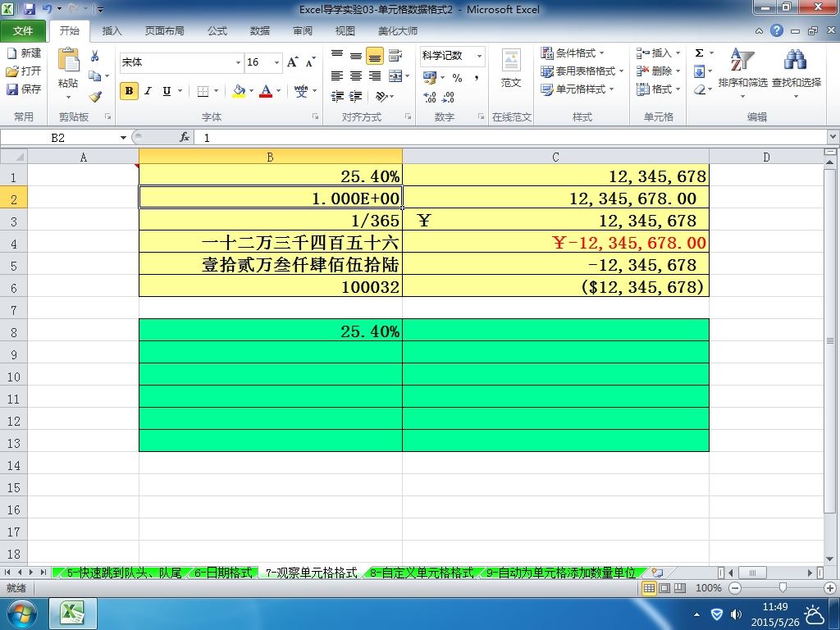Viewport: 840px width, 630px height.
Task: Click the Insert Function fx icon
Action: point(185,138)
